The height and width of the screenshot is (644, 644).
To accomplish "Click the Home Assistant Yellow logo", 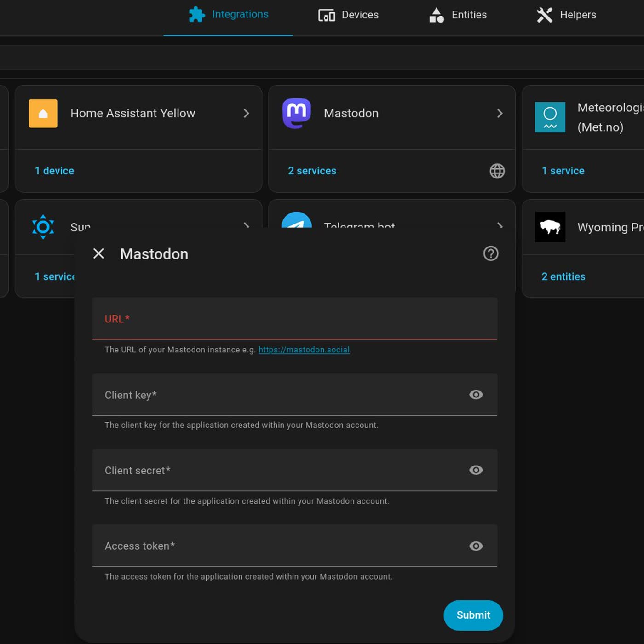I will point(43,113).
